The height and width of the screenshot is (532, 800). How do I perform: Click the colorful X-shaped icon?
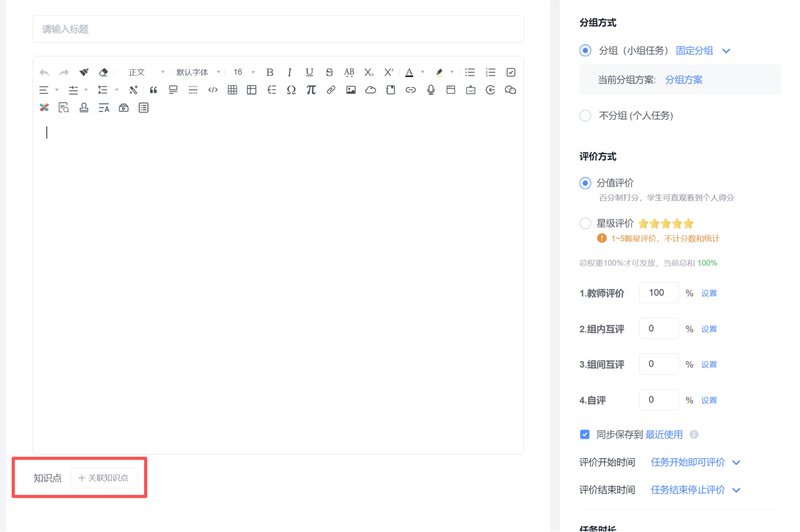pyautogui.click(x=44, y=108)
